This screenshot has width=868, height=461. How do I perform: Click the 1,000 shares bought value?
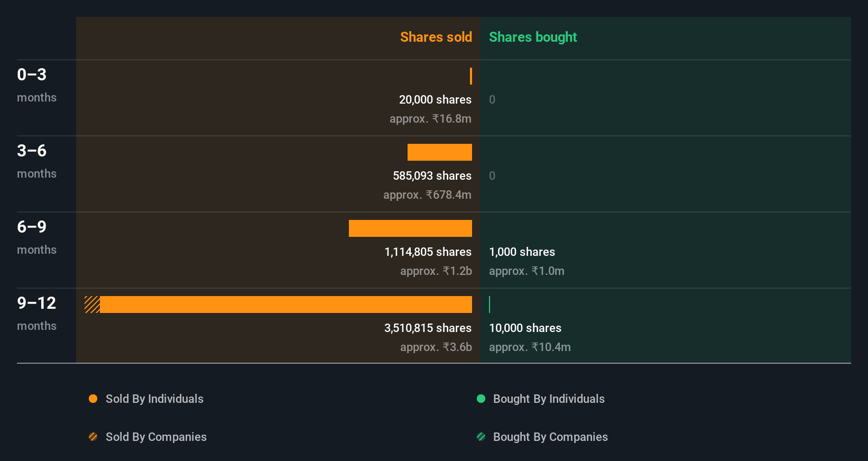(522, 252)
